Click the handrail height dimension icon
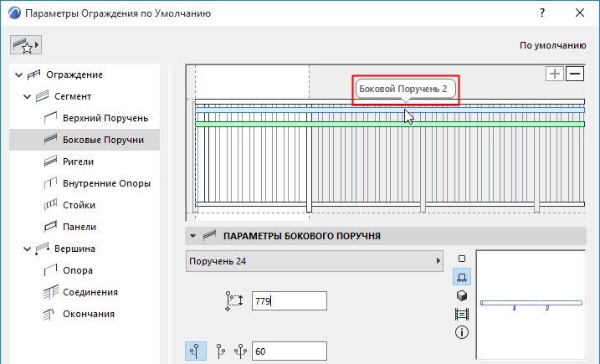The height and width of the screenshot is (364, 600). point(234,301)
